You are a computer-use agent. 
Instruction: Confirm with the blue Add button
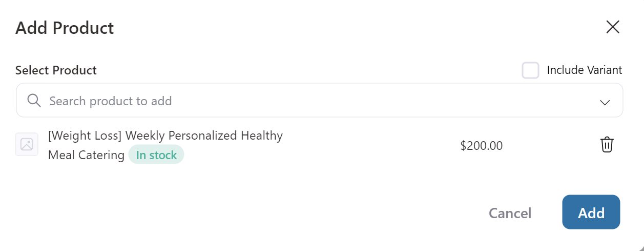click(591, 212)
